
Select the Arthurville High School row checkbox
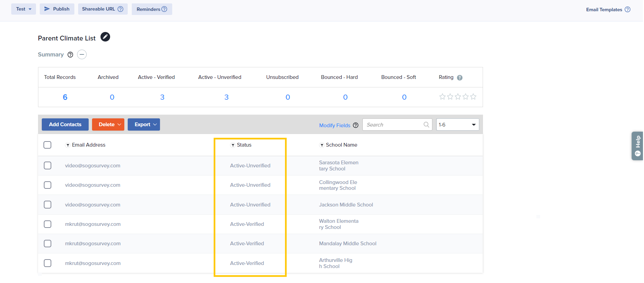point(48,263)
